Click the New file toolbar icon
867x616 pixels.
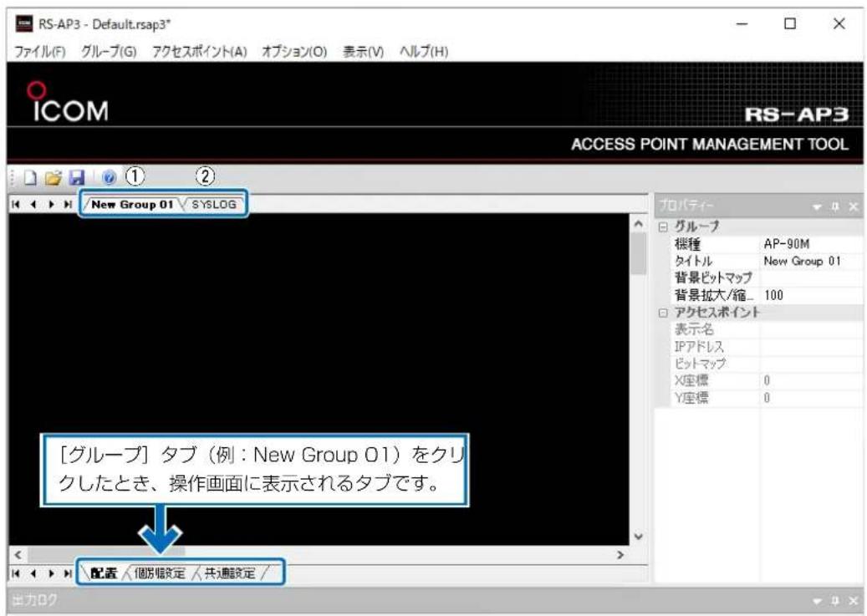point(30,177)
